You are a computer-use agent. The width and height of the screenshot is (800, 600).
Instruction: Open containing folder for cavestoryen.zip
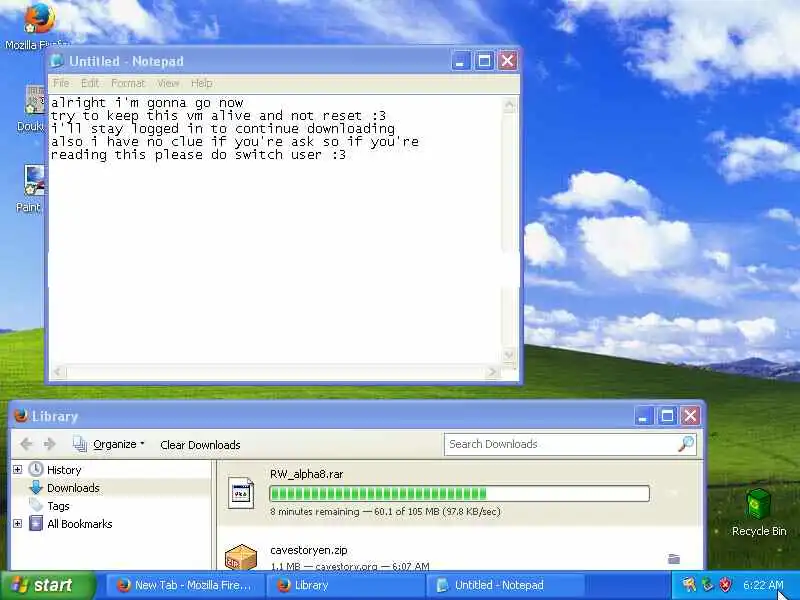(x=674, y=559)
